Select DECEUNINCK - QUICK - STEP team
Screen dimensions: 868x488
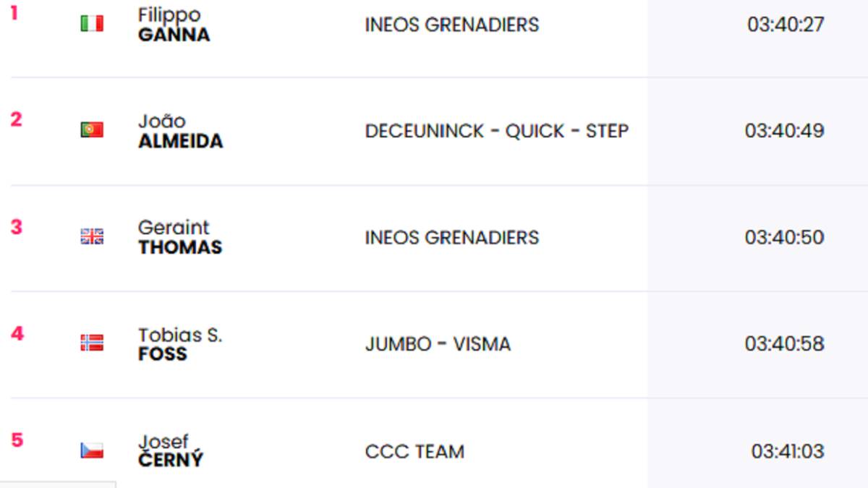(497, 131)
